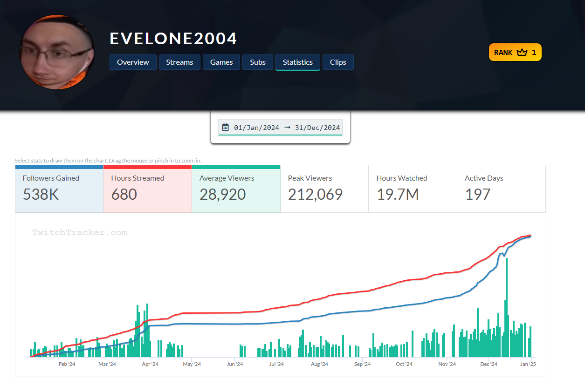Viewport: 585px width, 392px height.
Task: Click the Mar '24 axis label
Action: pos(107,364)
